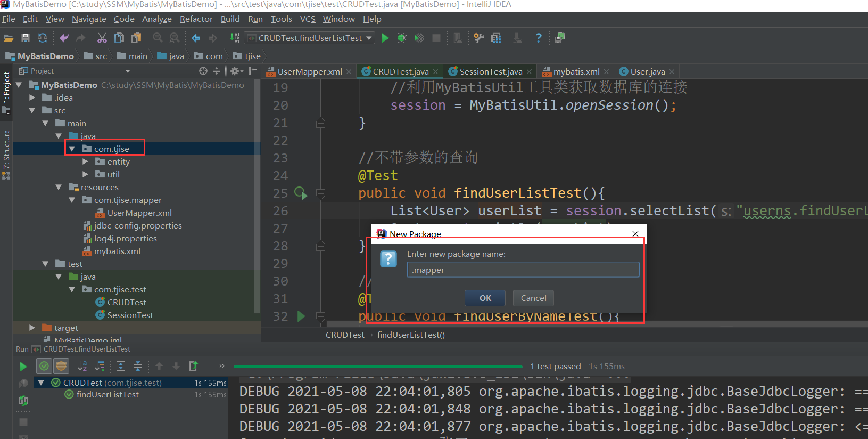Toggle auto-test rerun icon in Run sidebar

[23, 401]
